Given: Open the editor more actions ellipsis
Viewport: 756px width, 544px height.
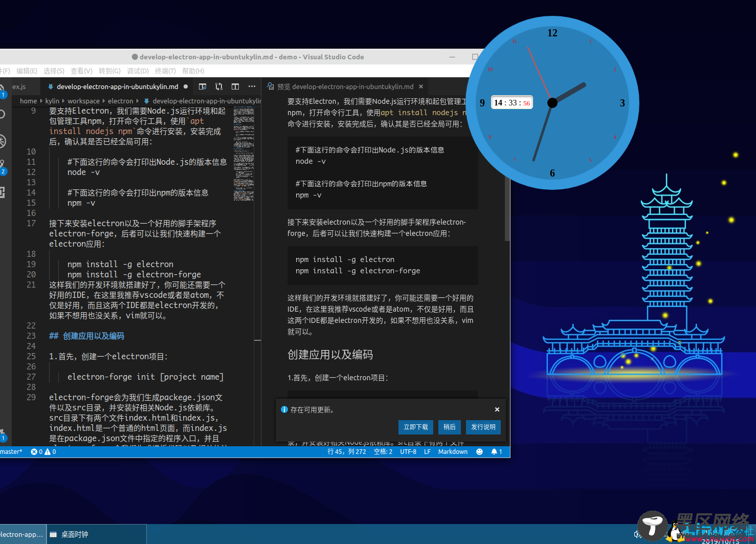Looking at the screenshot, I should tap(252, 86).
